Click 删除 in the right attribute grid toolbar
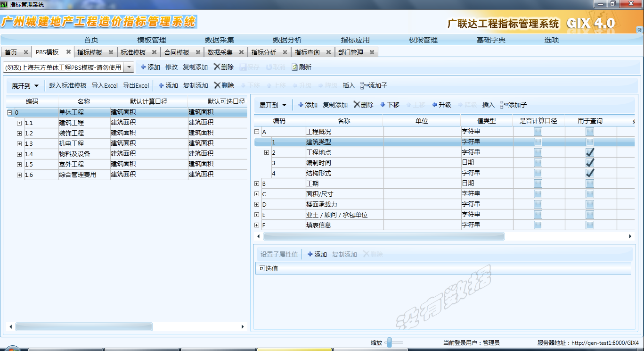 pyautogui.click(x=364, y=105)
